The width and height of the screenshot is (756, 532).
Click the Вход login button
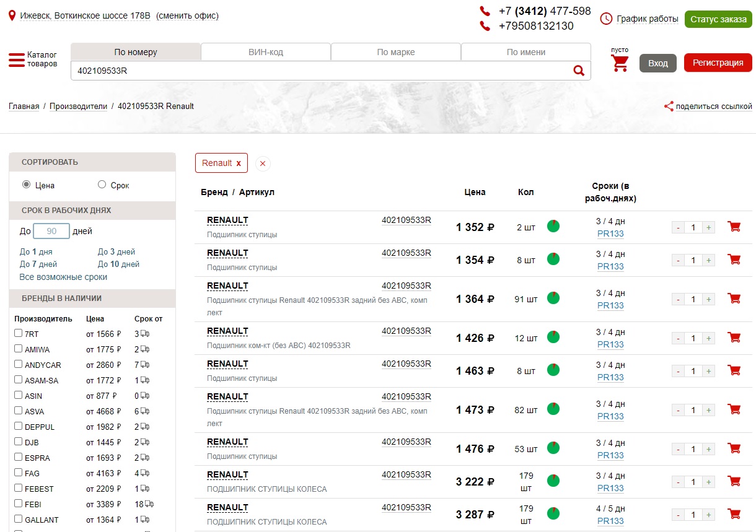658,63
